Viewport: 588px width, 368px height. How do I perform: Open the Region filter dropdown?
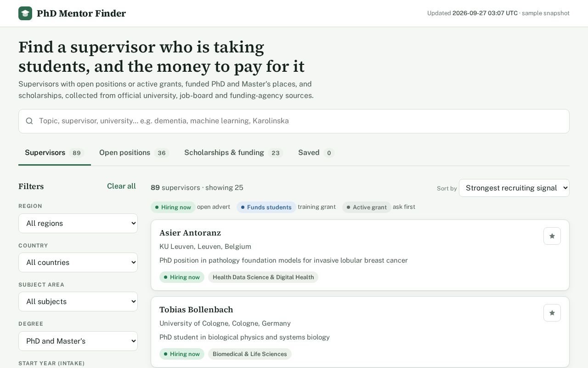pos(78,223)
